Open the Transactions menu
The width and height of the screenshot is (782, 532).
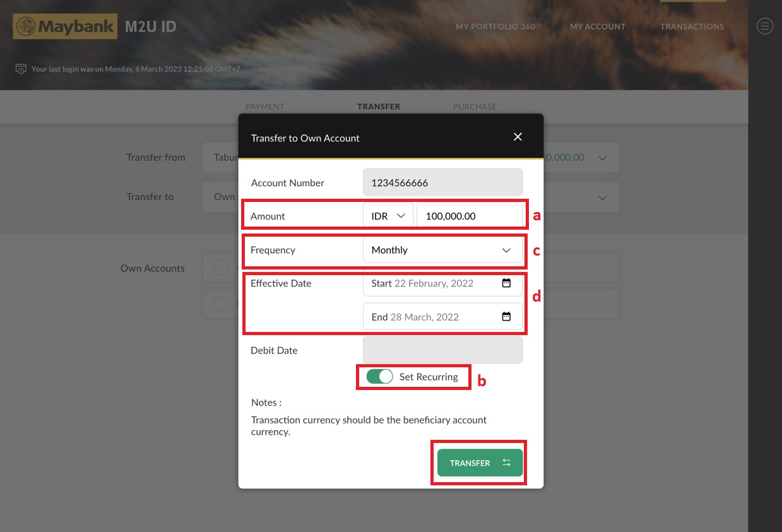coord(692,27)
